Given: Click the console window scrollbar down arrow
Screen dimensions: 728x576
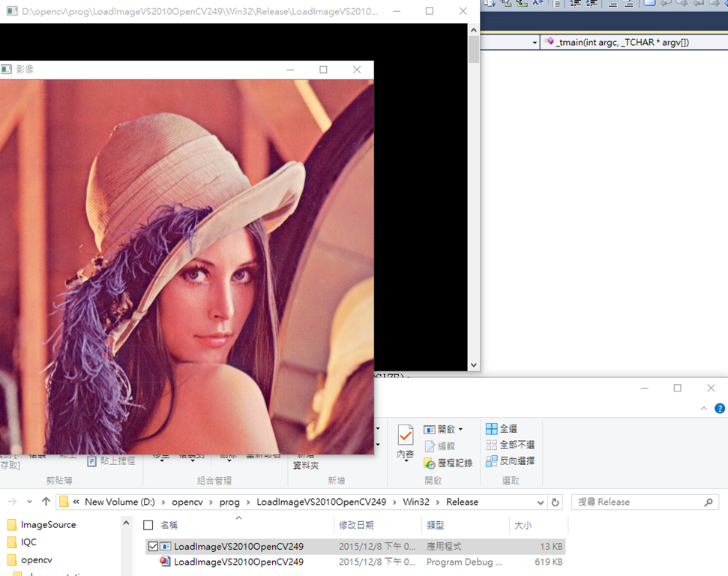Looking at the screenshot, I should click(474, 365).
